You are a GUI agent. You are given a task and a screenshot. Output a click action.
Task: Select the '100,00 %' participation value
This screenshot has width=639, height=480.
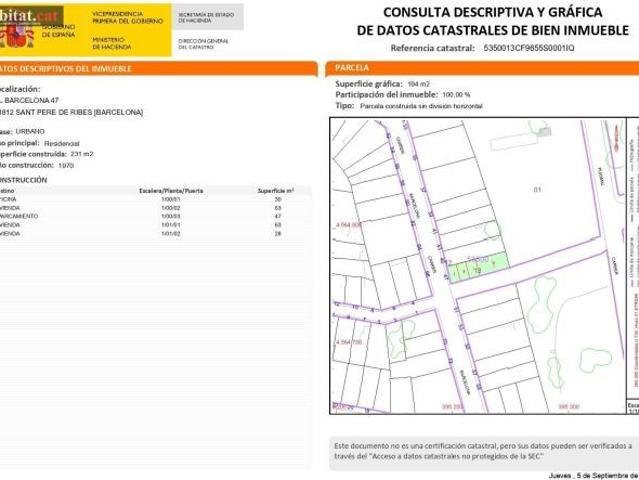tap(456, 95)
